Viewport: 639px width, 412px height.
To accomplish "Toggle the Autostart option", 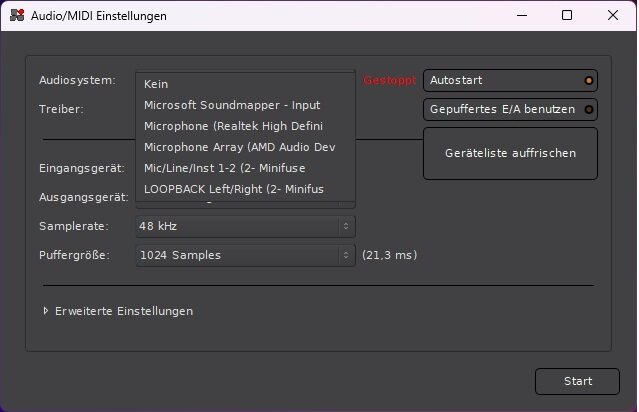I will (x=510, y=80).
